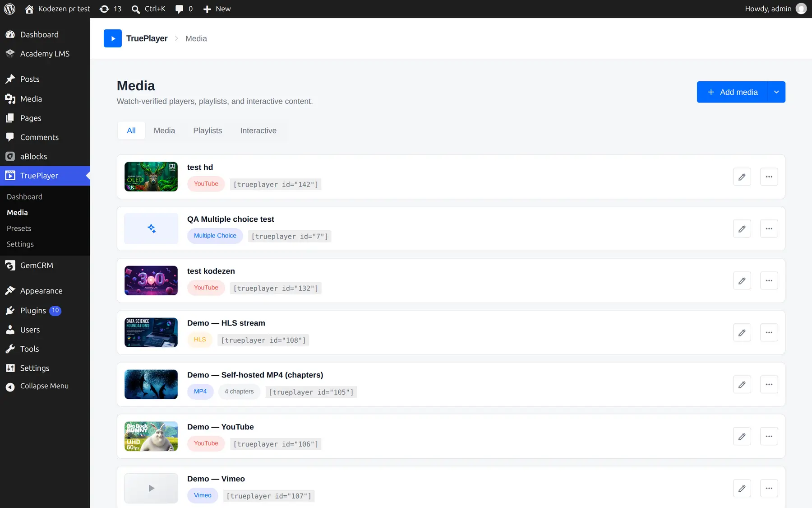812x508 pixels.
Task: Go to Kodezen pr test site home
Action: click(x=57, y=9)
